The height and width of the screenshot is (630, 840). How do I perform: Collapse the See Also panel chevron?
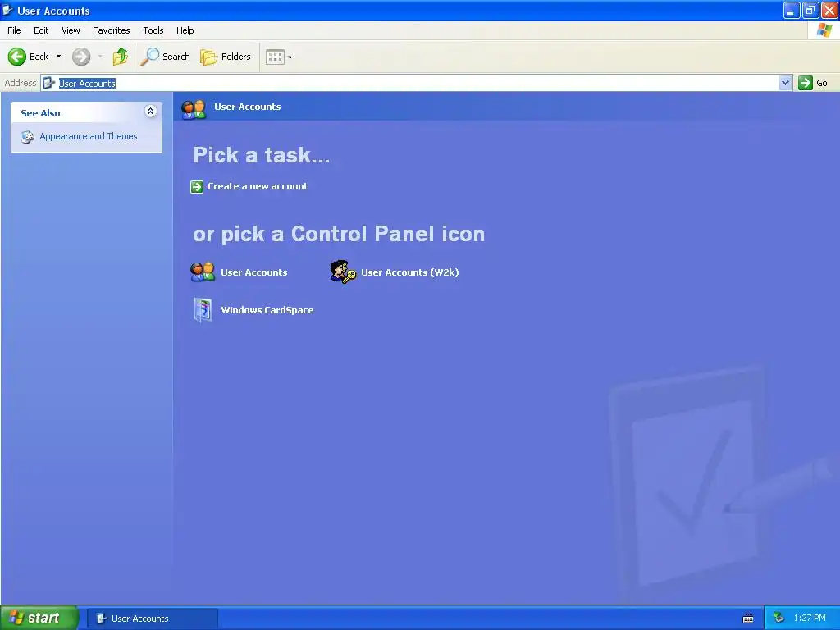coord(151,112)
